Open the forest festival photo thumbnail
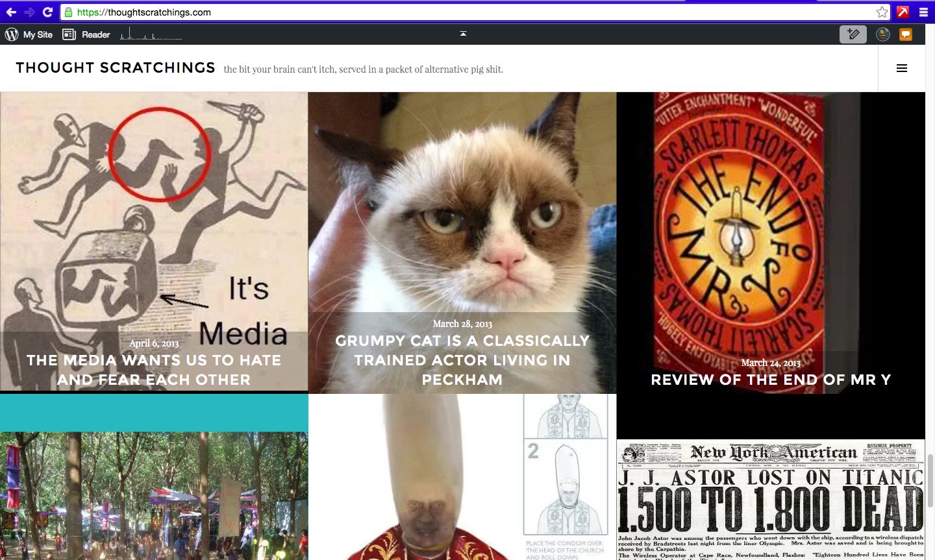Screen dimensions: 935x560 click(x=154, y=496)
